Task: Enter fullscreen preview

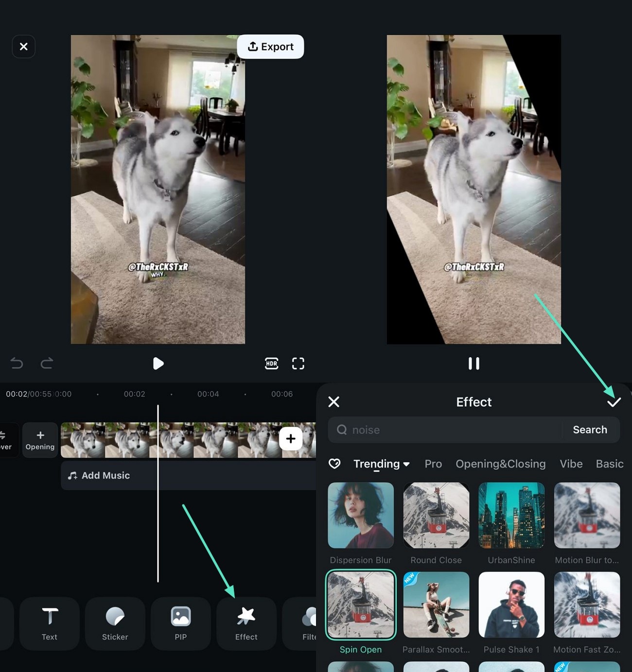Action: point(298,363)
